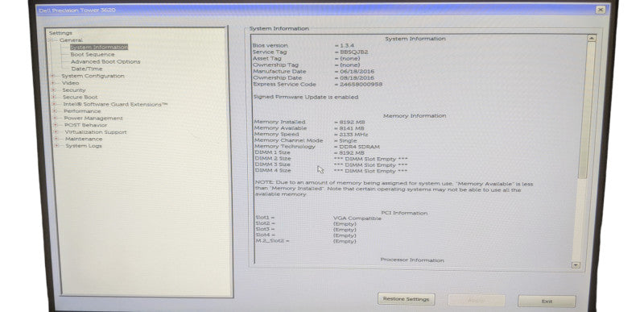Collapse the General tree node
The image size is (644, 312).
[51, 40]
